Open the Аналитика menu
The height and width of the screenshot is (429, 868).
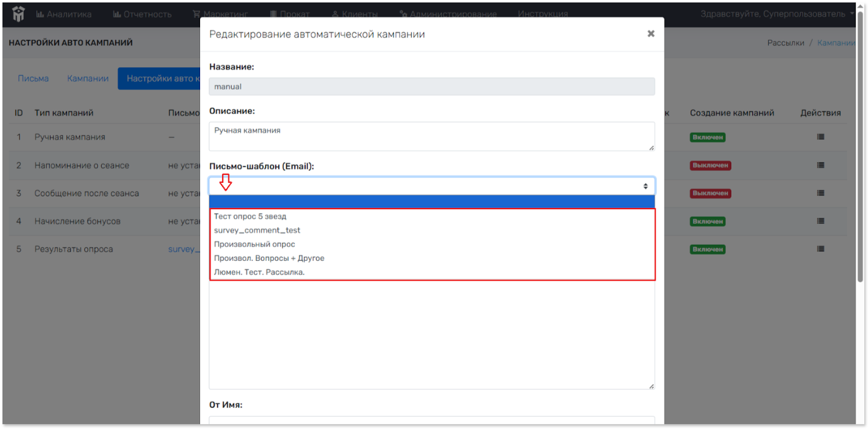64,14
